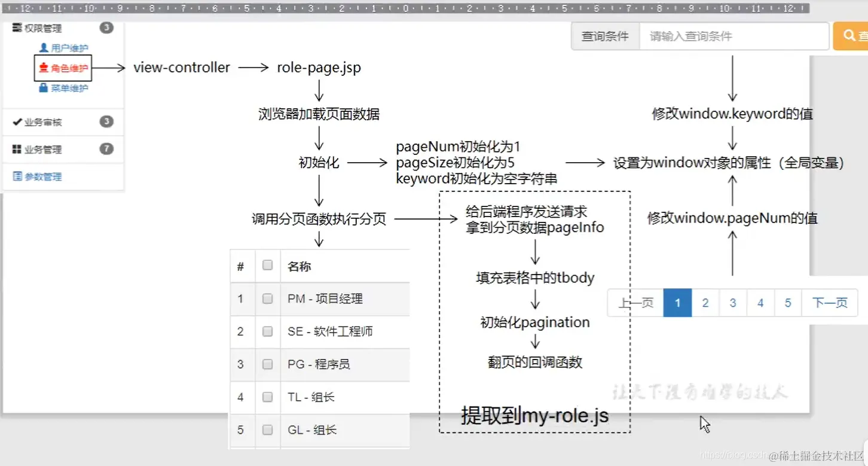Viewport: 868px width, 466px height.
Task: Click the 请输入查询条件 input field
Action: (732, 35)
